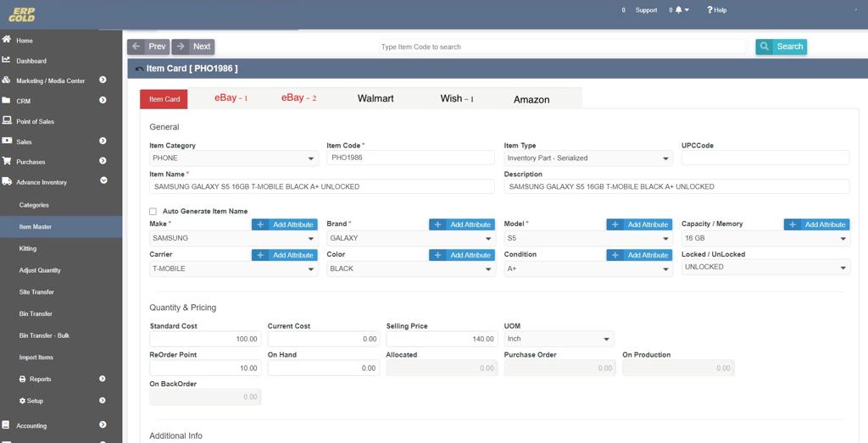
Task: Switch to the Amazon tab
Action: click(531, 100)
